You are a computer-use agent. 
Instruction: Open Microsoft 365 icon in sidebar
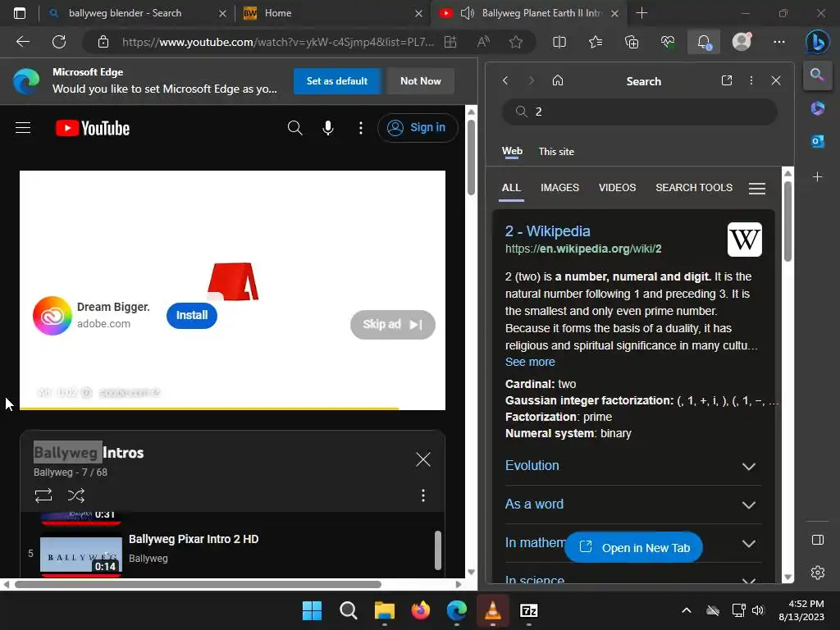(x=818, y=108)
